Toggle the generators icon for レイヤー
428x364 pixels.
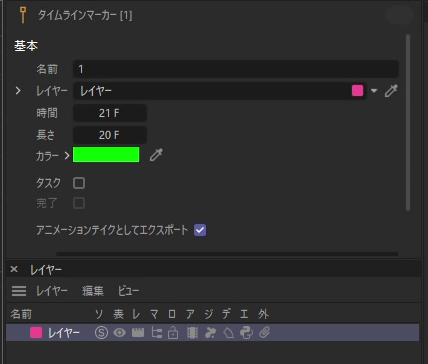tap(210, 333)
